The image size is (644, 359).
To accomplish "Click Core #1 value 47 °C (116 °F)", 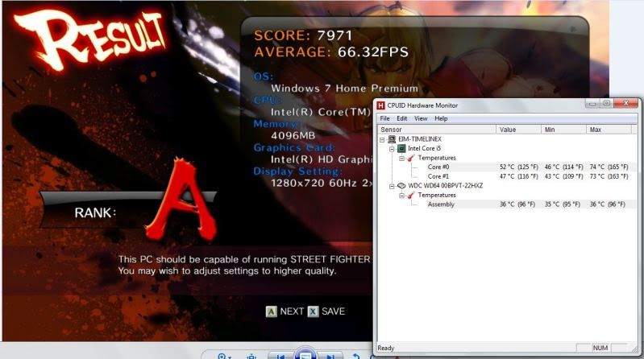I will [x=519, y=176].
